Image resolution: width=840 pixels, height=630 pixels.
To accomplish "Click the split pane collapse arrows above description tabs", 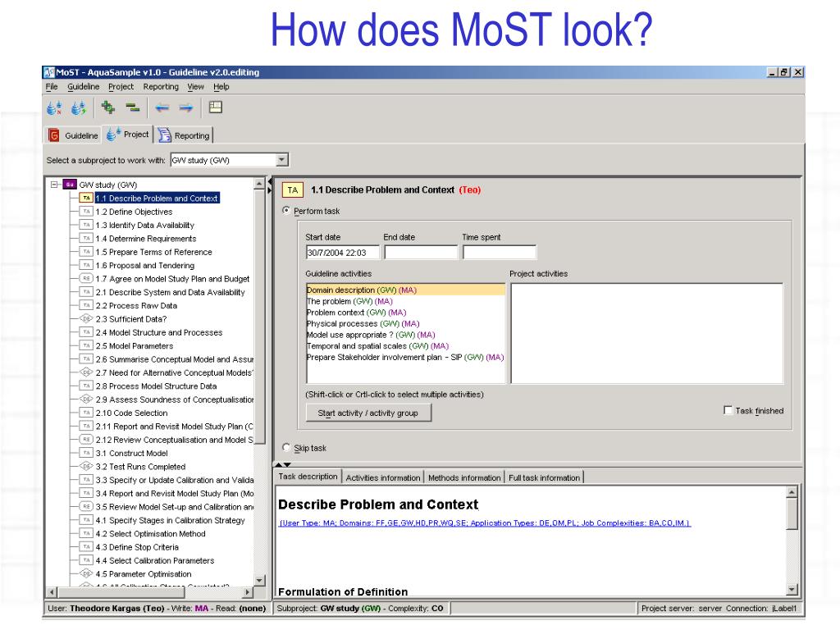I will click(283, 464).
